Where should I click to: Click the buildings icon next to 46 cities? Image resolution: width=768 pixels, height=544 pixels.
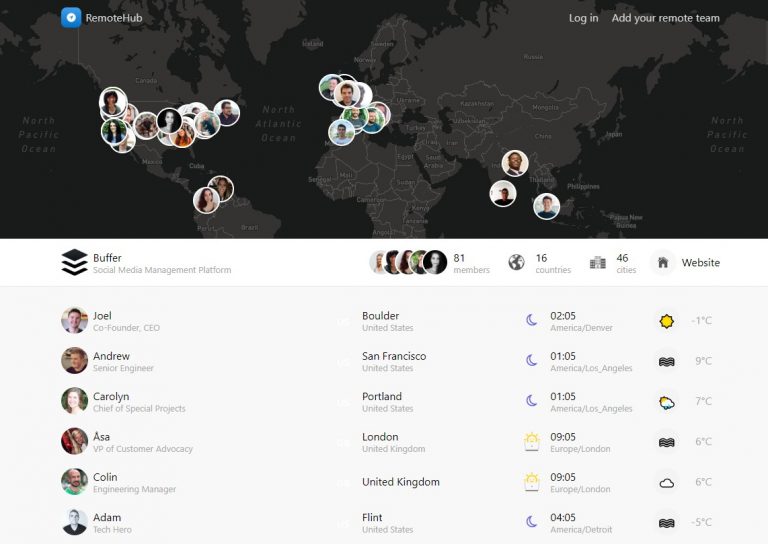click(x=598, y=263)
